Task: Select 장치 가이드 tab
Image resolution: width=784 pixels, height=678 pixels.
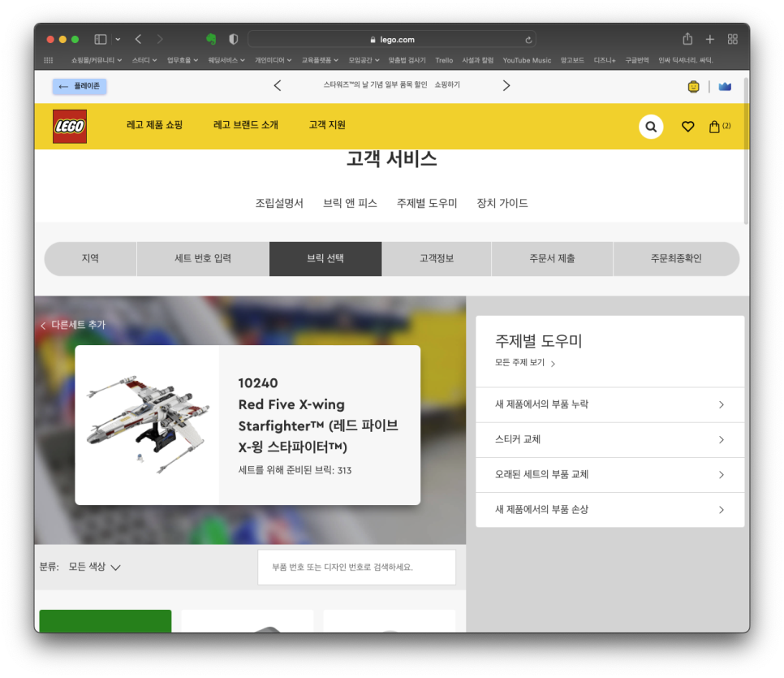Action: click(x=502, y=203)
